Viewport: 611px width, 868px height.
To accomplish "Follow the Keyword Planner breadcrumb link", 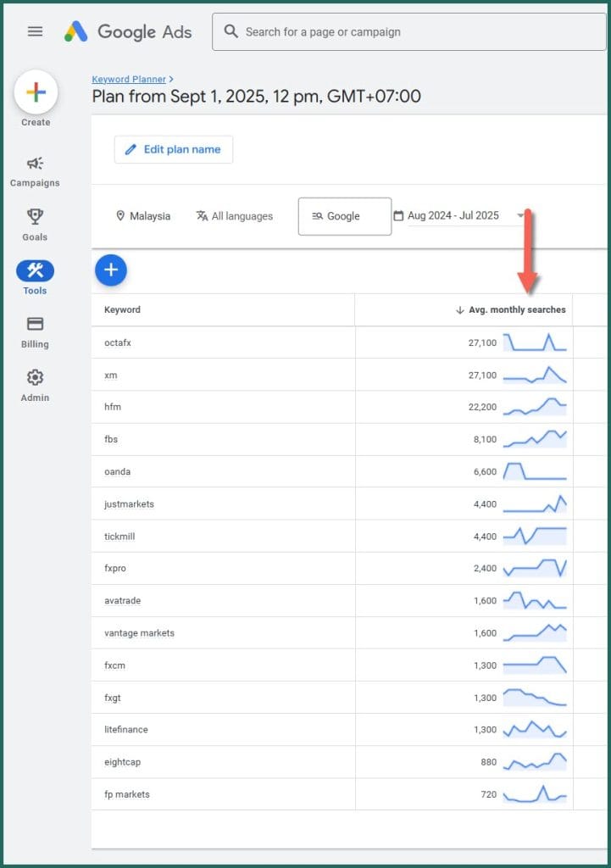I will point(129,79).
